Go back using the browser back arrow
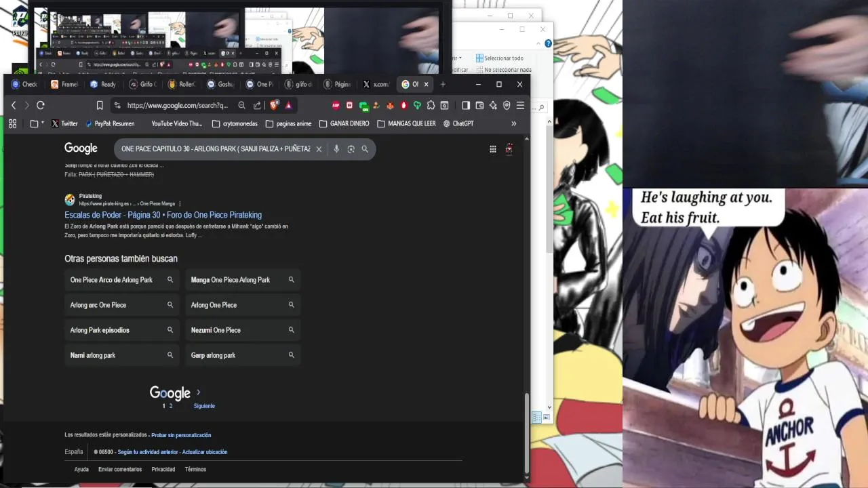Image resolution: width=868 pixels, height=488 pixels. pyautogui.click(x=14, y=105)
